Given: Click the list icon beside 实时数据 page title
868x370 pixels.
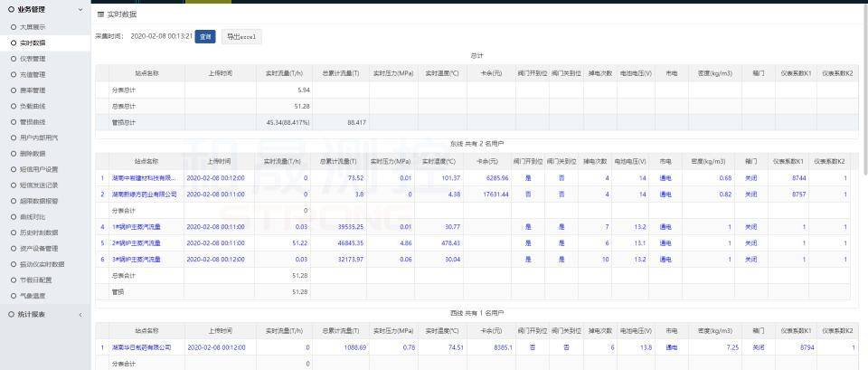Looking at the screenshot, I should coord(100,14).
